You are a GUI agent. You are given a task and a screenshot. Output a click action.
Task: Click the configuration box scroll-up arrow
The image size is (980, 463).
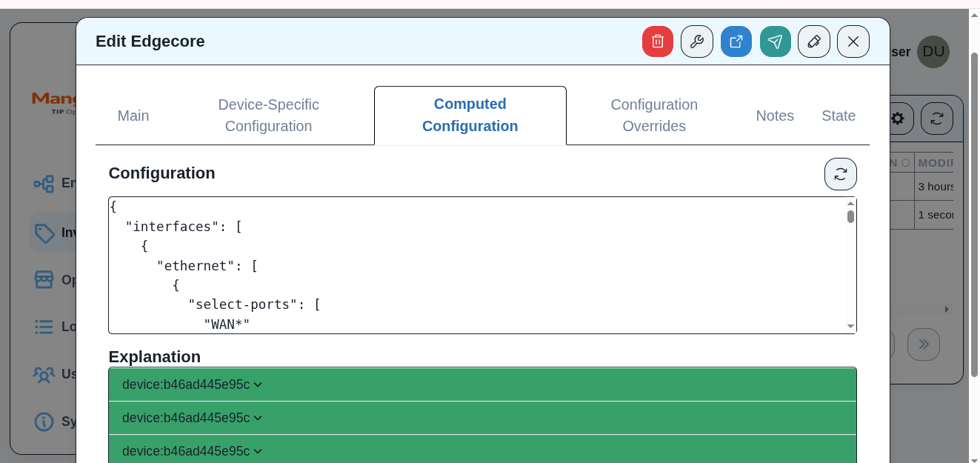[850, 203]
